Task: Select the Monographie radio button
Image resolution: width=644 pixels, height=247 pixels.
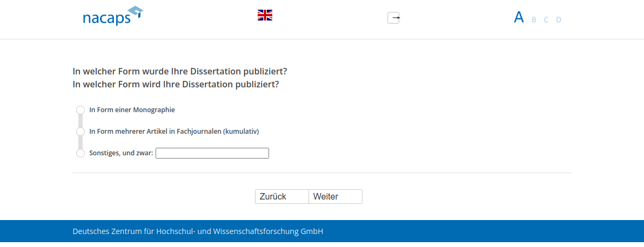Action: tap(81, 110)
